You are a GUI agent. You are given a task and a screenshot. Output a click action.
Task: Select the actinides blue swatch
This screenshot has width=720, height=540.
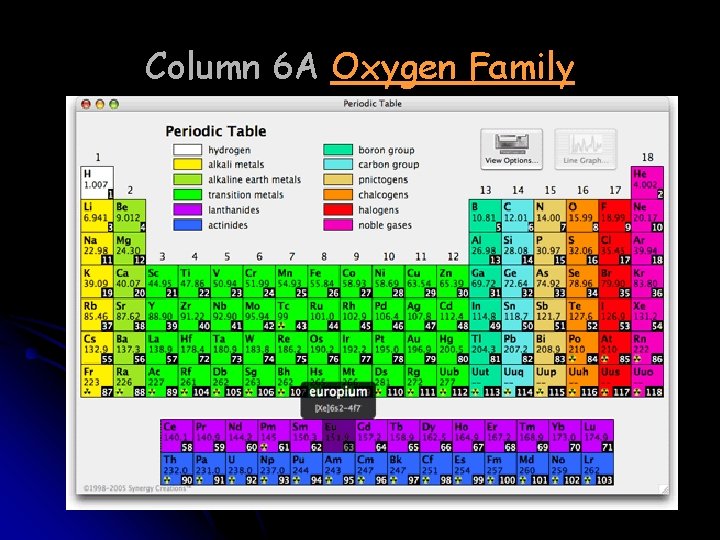click(187, 225)
